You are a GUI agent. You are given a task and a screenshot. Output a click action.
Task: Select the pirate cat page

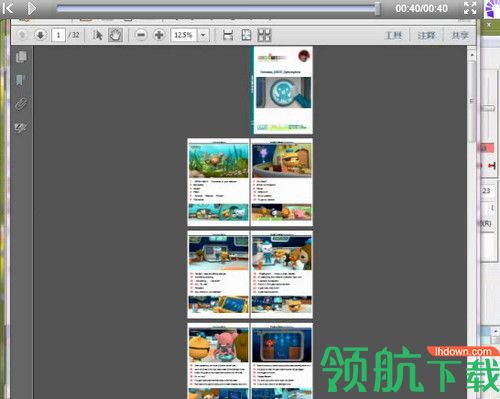[x=282, y=182]
